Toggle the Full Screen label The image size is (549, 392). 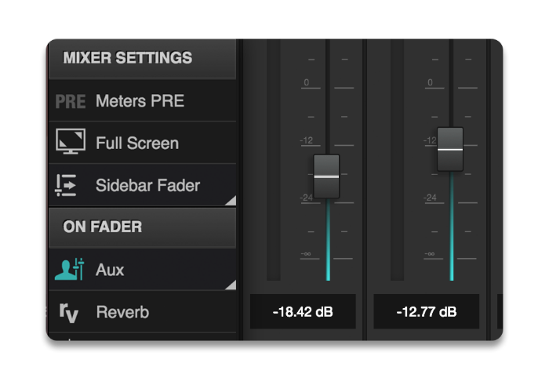(x=137, y=143)
